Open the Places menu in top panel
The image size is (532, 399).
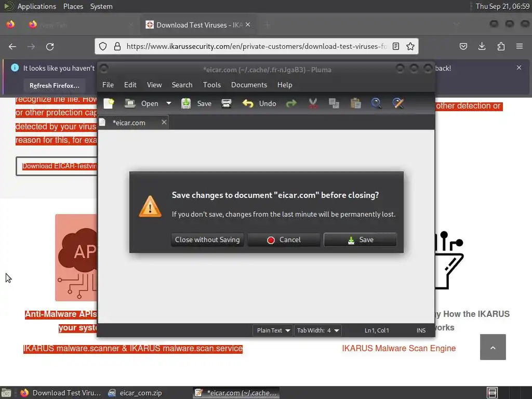click(x=73, y=6)
